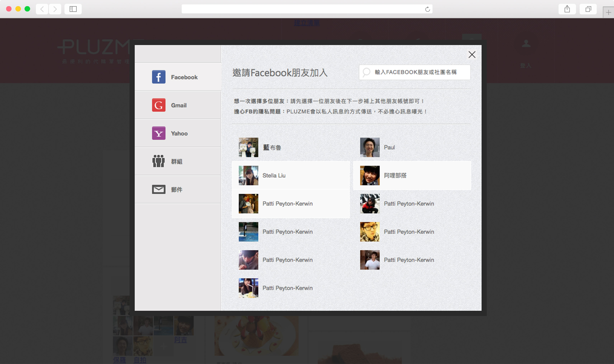The width and height of the screenshot is (614, 364).
Task: Click the Safari share icon
Action: (x=567, y=9)
